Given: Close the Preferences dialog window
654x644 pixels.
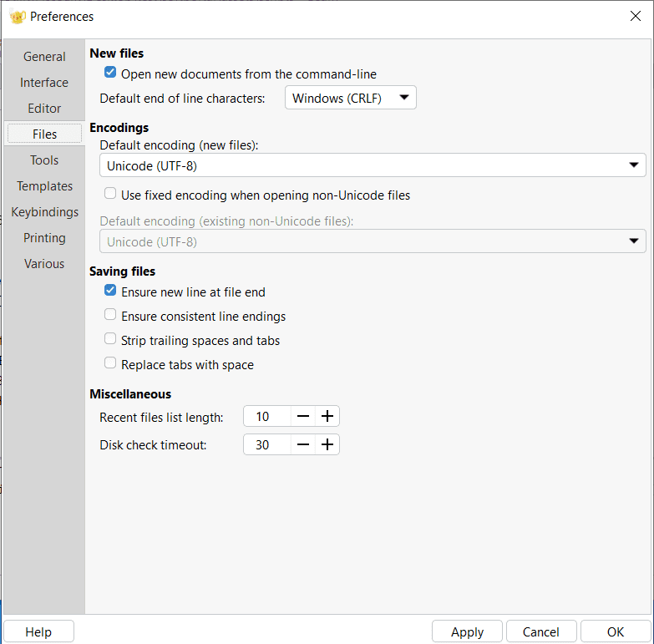Looking at the screenshot, I should click(635, 16).
